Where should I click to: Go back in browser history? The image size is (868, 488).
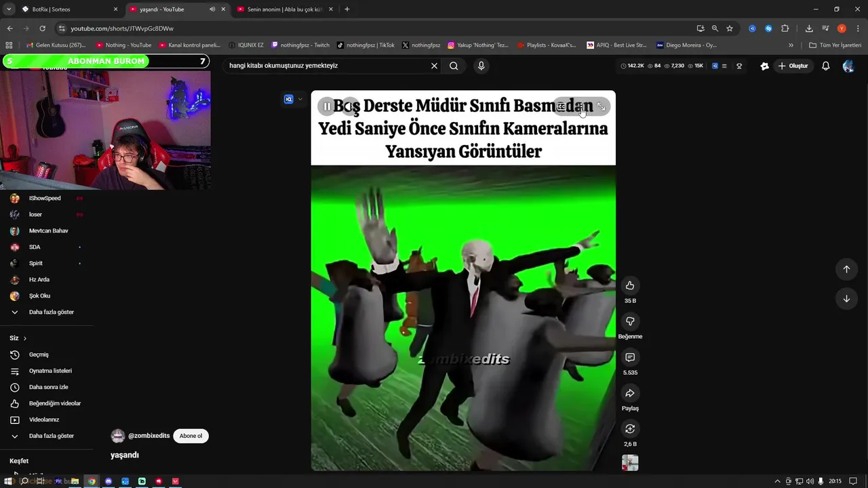click(x=9, y=28)
